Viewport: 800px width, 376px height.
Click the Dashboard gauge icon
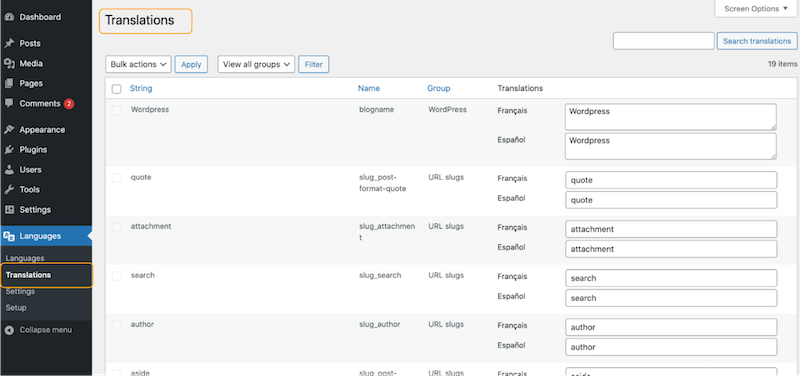pos(9,17)
